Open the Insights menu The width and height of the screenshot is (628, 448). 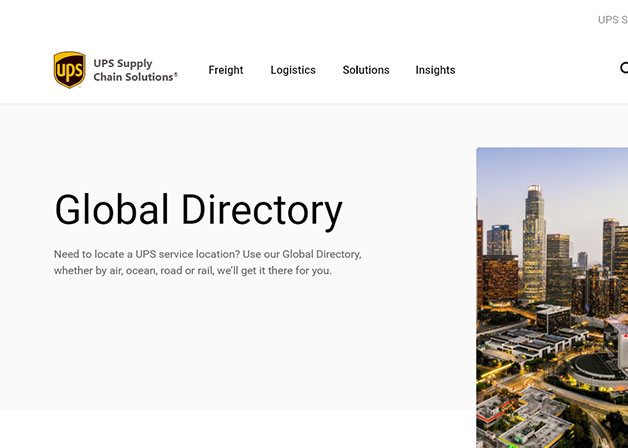(x=435, y=70)
